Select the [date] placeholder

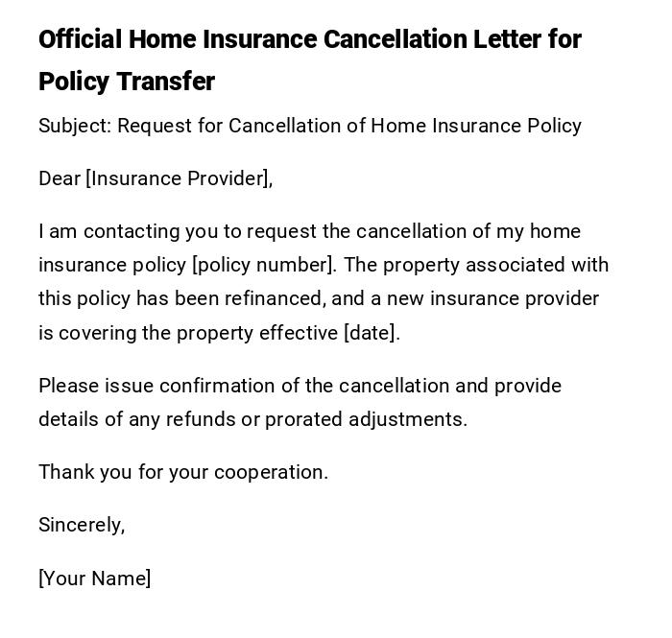[371, 333]
